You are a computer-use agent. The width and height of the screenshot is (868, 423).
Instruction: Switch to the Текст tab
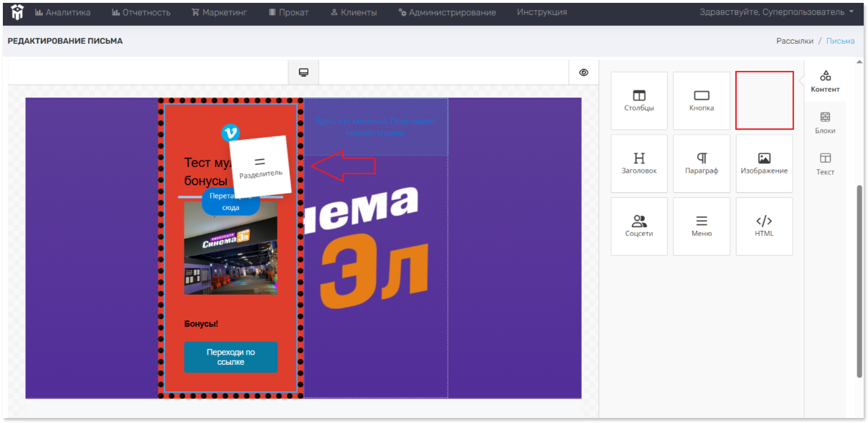pos(825,164)
